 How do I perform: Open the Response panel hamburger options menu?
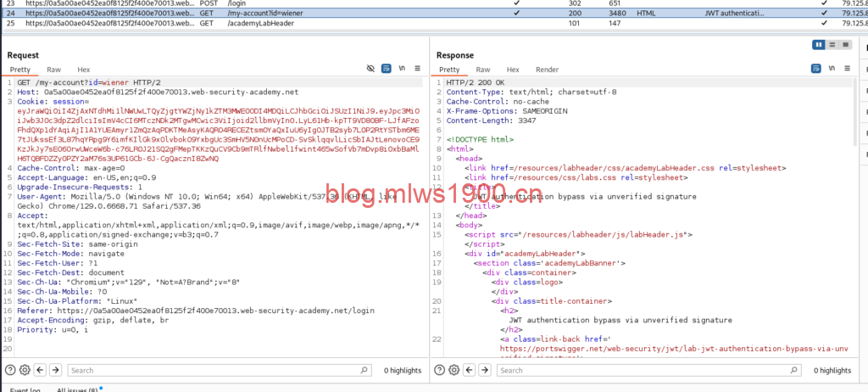(847, 68)
